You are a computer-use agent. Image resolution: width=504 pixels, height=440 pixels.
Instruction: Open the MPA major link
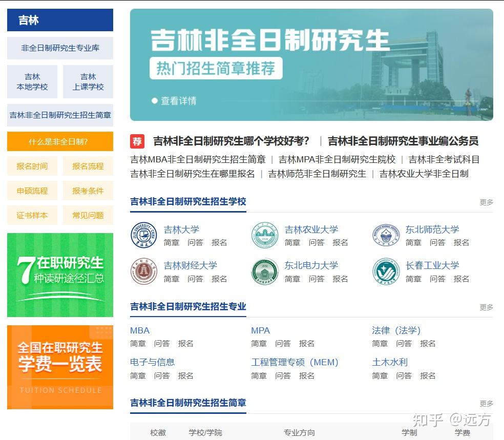click(261, 331)
